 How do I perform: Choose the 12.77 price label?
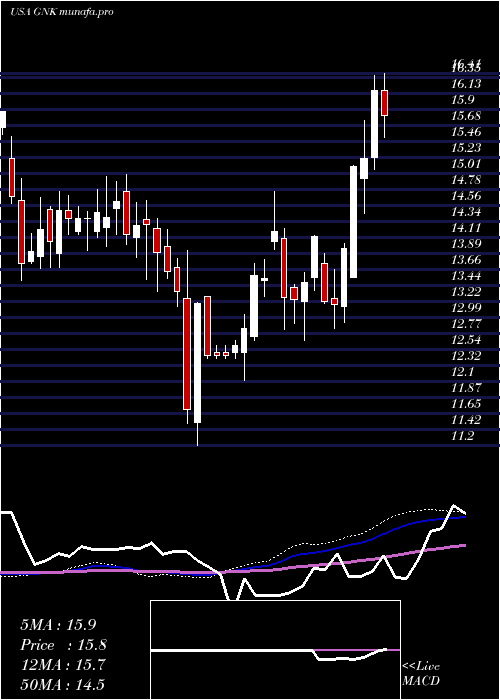(x=466, y=324)
